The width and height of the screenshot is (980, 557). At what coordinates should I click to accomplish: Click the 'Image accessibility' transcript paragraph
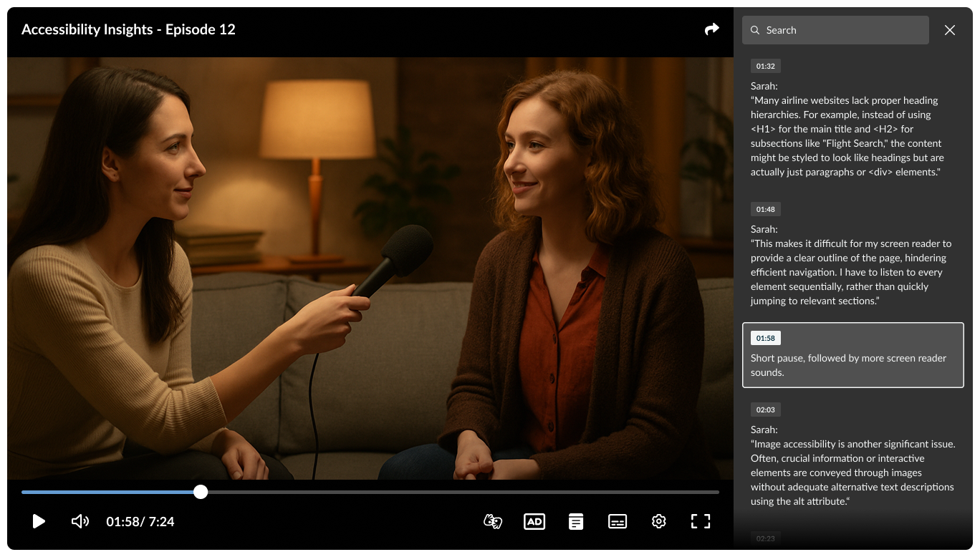click(852, 473)
